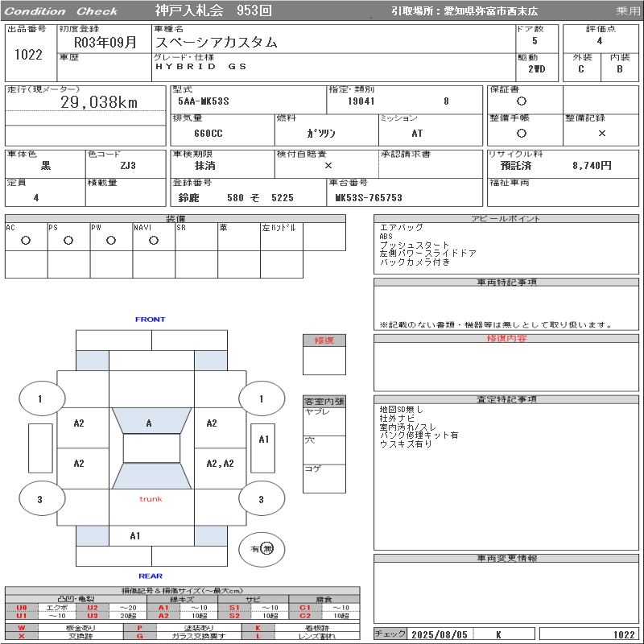Image resolution: width=644 pixels, height=644 pixels.
Task: Click the ヤブレ cell under 客室内張
Action: [324, 422]
